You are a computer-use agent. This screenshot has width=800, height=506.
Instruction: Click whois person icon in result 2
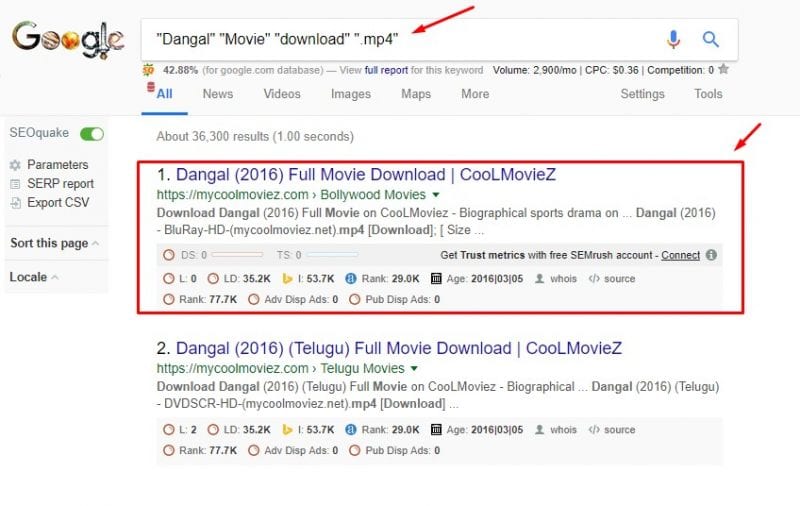(x=539, y=429)
